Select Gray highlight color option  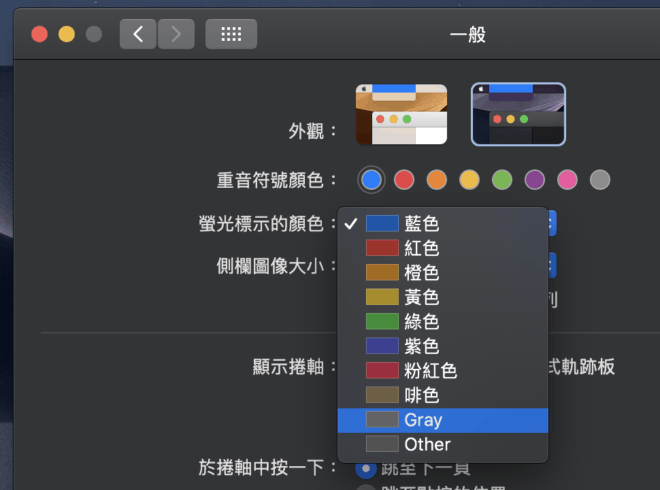coord(443,420)
